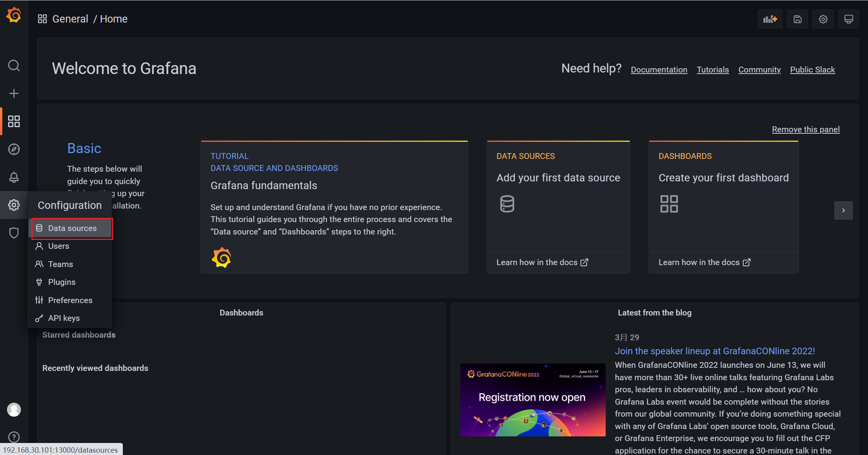Click Recently viewed dashboards heading

(x=95, y=368)
